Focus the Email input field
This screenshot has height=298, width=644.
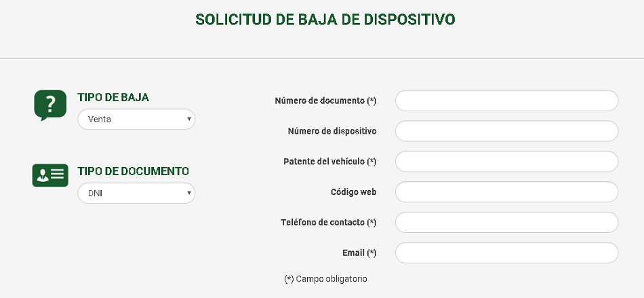[506, 253]
